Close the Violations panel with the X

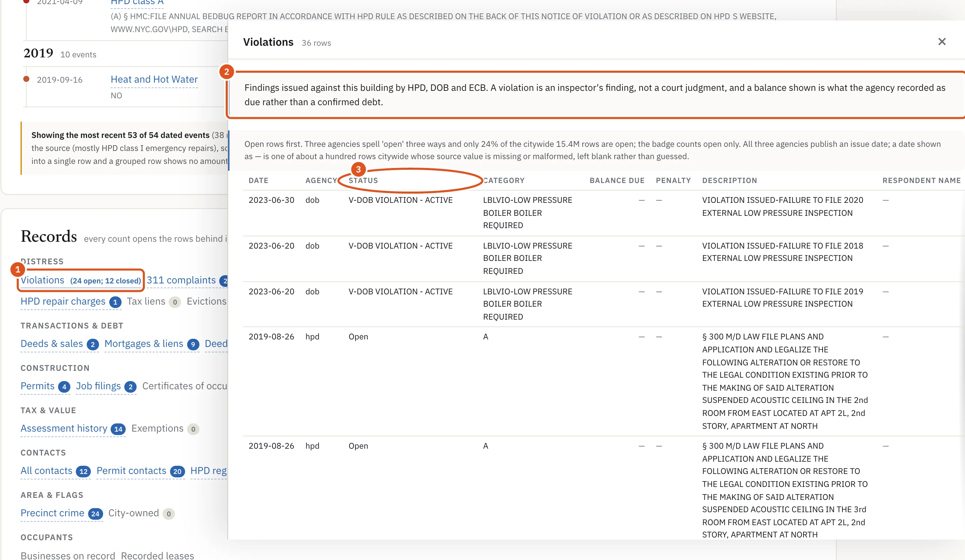(942, 41)
